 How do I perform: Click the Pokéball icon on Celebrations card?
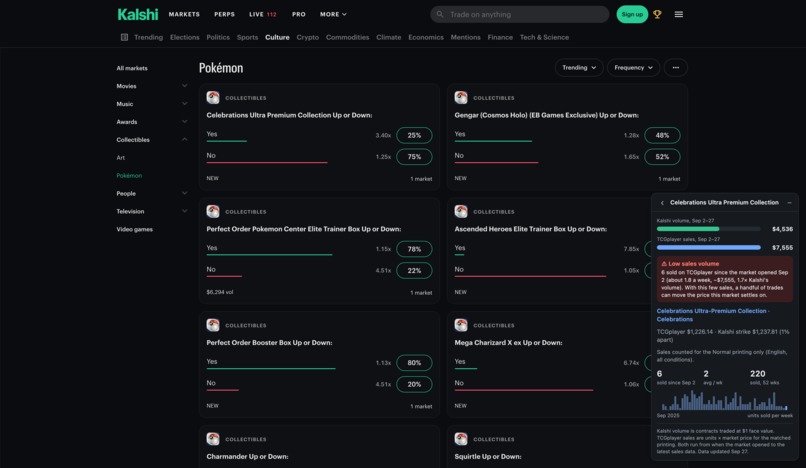pos(213,97)
